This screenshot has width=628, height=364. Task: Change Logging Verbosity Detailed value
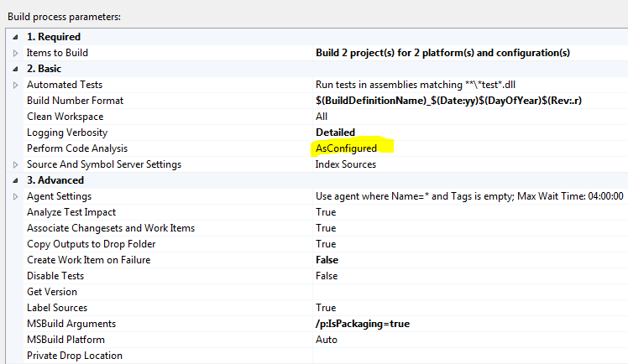point(335,133)
